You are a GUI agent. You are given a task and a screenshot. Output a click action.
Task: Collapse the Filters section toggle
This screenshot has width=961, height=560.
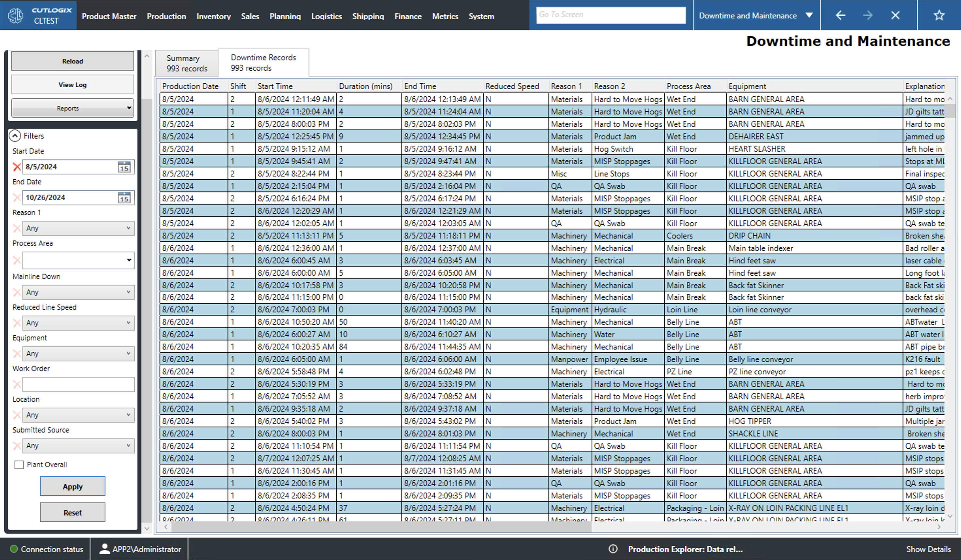(x=15, y=136)
